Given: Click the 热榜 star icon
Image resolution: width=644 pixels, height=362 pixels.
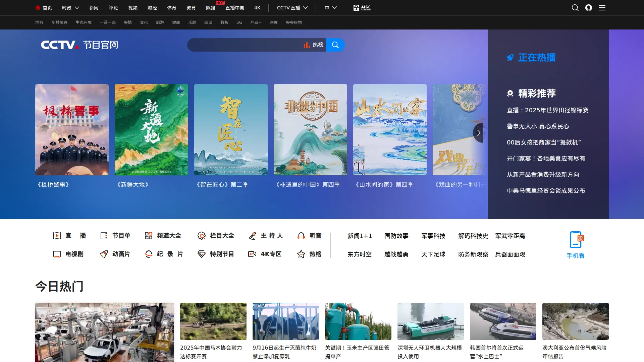Looking at the screenshot, I should point(301,254).
